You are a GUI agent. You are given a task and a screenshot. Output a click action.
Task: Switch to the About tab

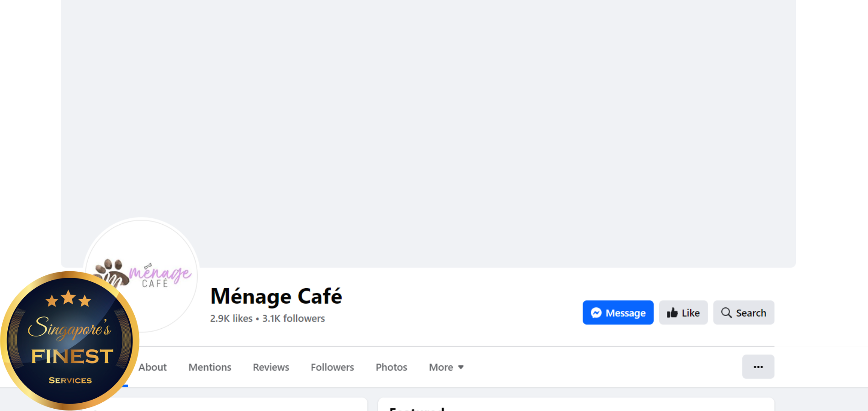[x=153, y=367]
